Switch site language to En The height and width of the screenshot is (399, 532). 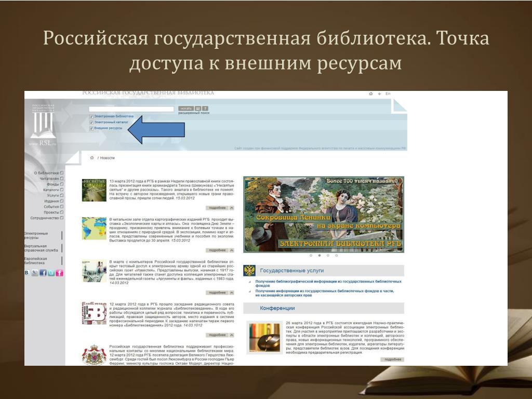(x=388, y=94)
